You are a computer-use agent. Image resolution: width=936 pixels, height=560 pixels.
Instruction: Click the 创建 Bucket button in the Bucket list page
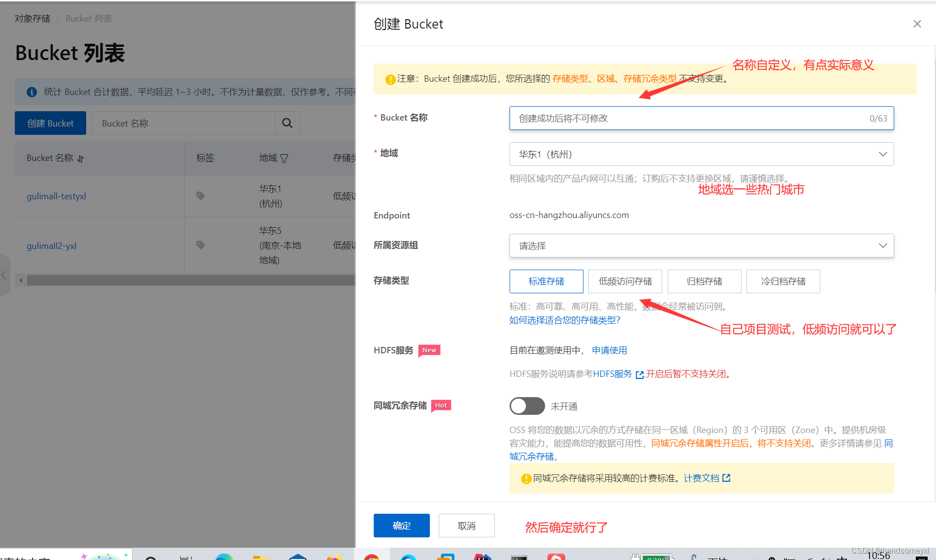point(50,123)
